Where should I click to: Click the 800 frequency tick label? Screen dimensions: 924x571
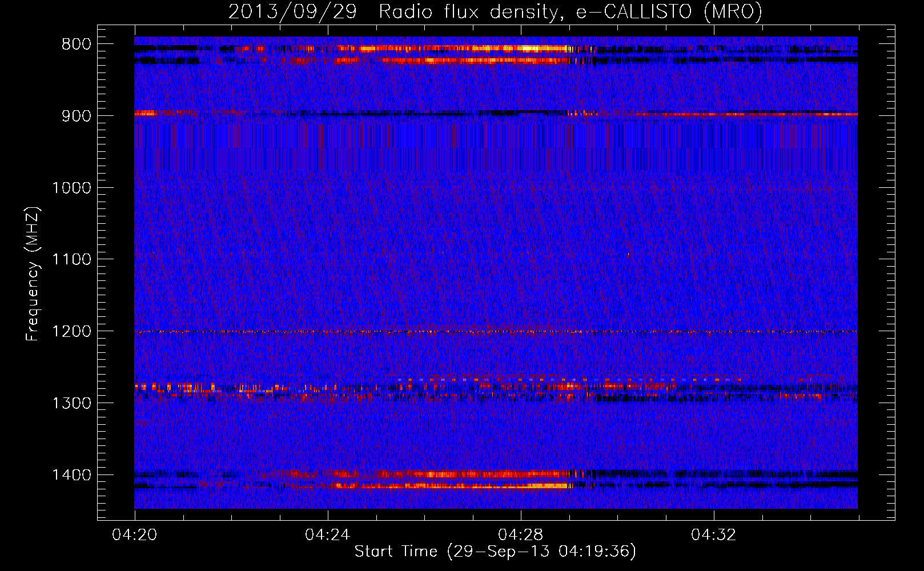[77, 45]
